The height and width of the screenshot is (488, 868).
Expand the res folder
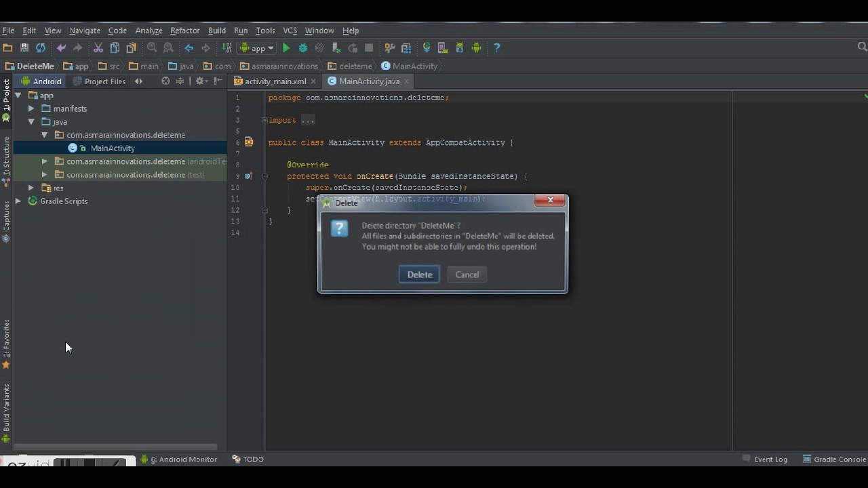[31, 188]
